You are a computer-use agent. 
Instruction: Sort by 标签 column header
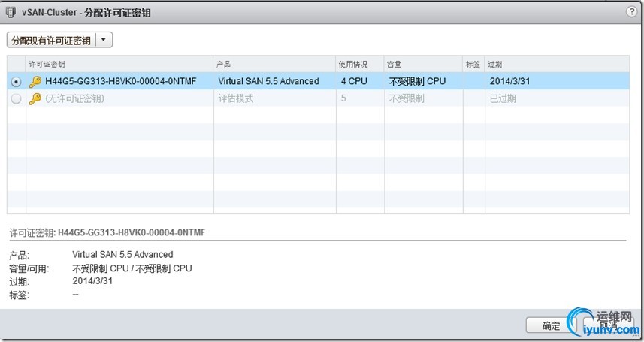tap(473, 65)
